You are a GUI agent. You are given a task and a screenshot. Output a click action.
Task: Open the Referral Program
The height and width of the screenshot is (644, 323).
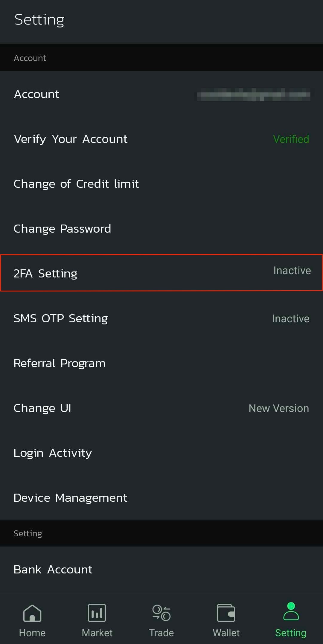tap(59, 363)
